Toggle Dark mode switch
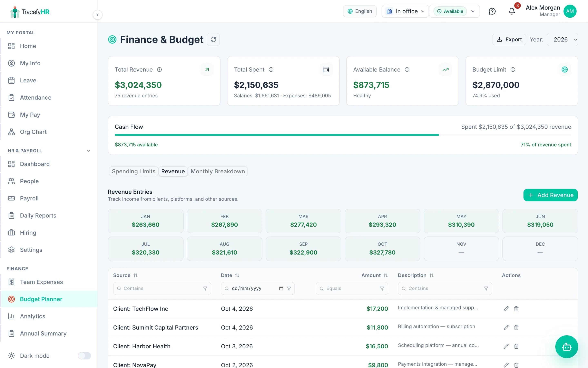This screenshot has width=588, height=368. (84, 356)
